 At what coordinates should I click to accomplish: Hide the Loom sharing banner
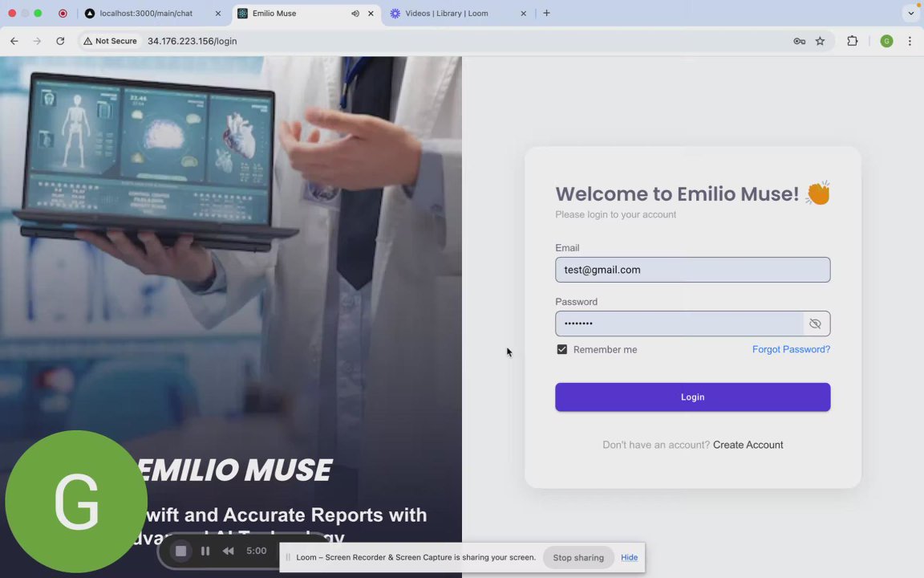629,557
